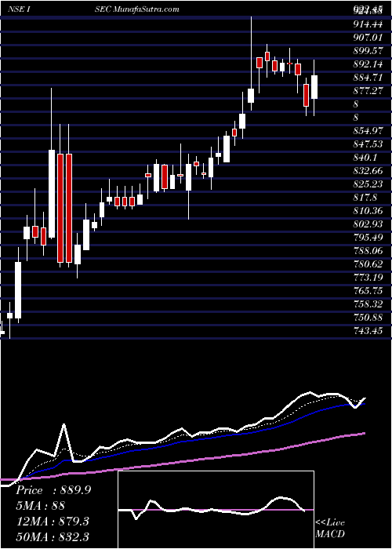Screen dimensions: 392x549
Task: Click the 832.66 price axis label
Action: [x=368, y=171]
